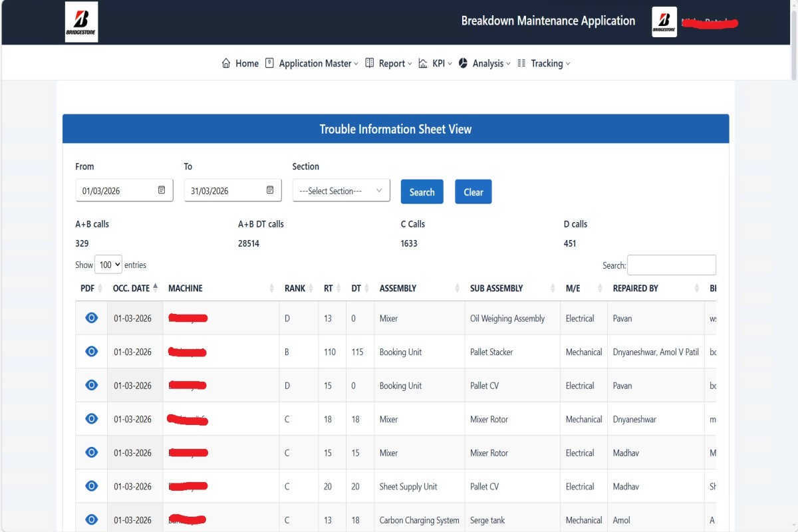
Task: Focus the table Search input field
Action: pos(671,265)
